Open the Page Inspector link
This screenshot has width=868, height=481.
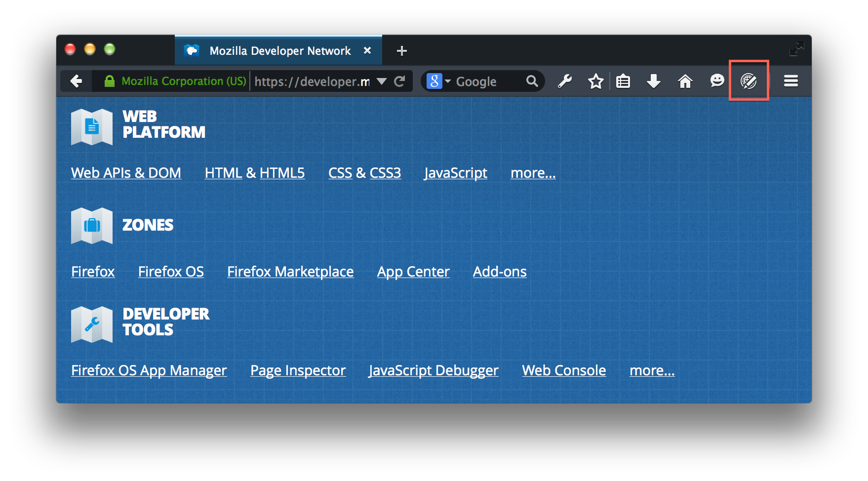298,371
